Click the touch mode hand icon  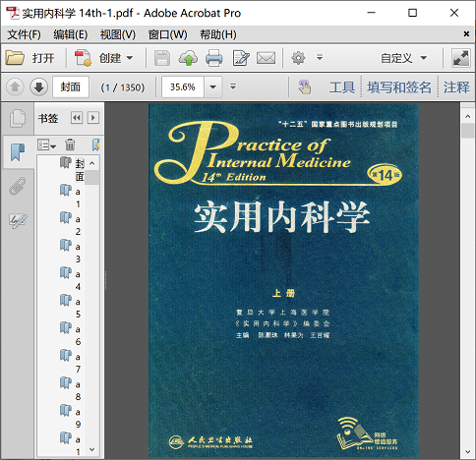point(305,87)
